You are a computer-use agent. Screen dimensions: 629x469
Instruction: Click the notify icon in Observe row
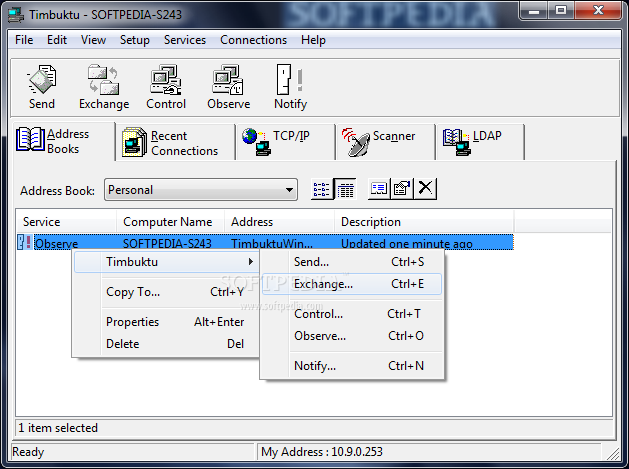coord(24,242)
